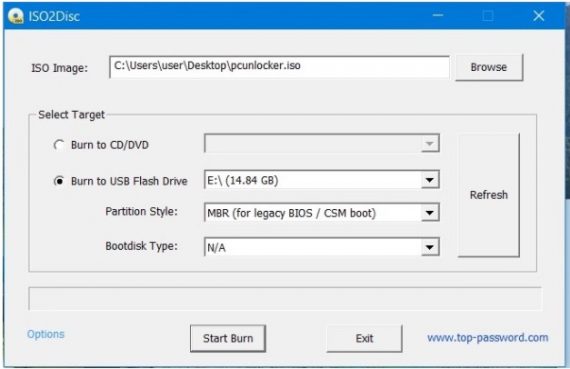The image size is (570, 369).
Task: Minimize the ISO2Disc window
Action: click(438, 15)
